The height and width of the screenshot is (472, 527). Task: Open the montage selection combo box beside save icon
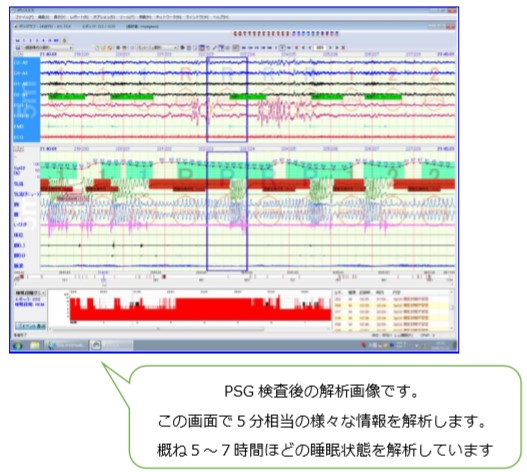(x=48, y=48)
